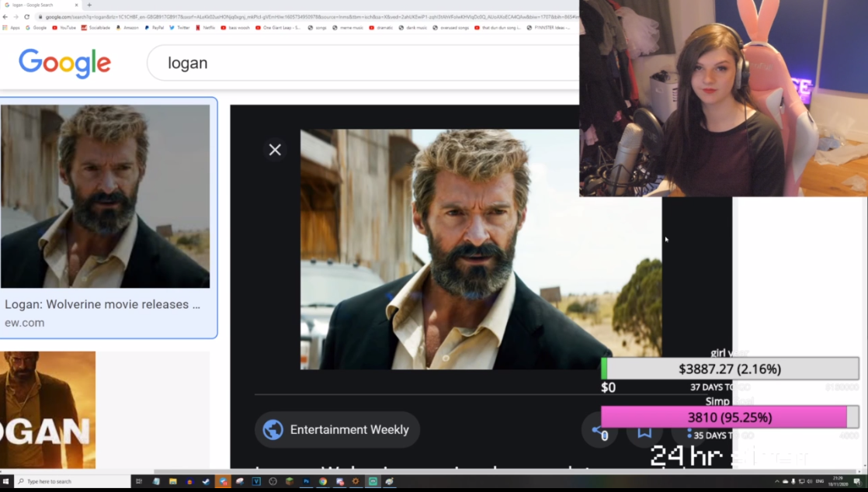Open the Minecraft taskbar icon
Screen dimensions: 868x492
290,481
